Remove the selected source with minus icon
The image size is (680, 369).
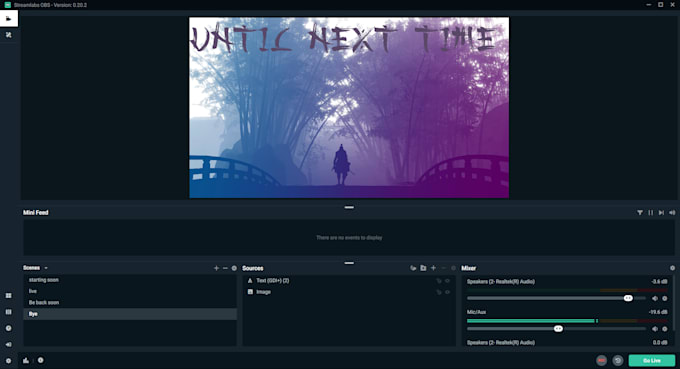pyautogui.click(x=443, y=268)
